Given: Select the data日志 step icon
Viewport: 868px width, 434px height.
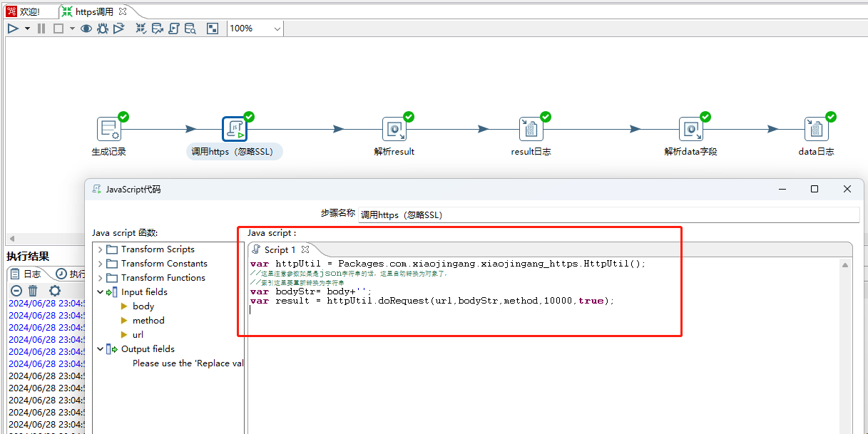Looking at the screenshot, I should click(x=816, y=129).
